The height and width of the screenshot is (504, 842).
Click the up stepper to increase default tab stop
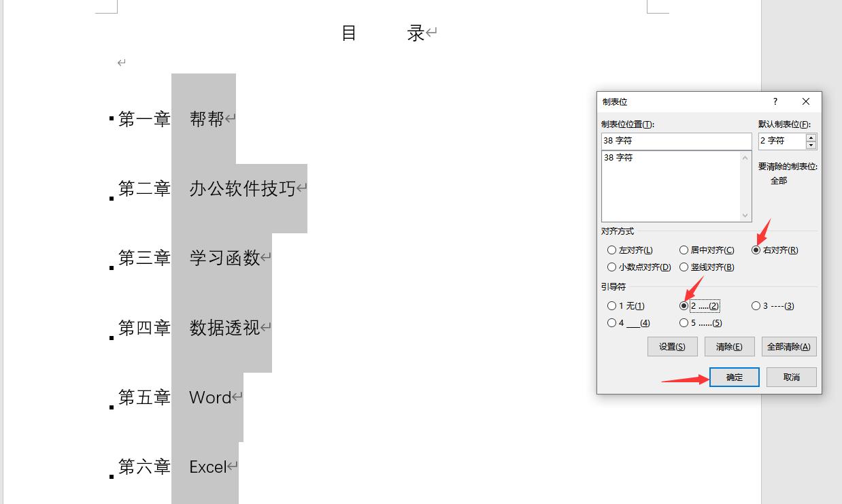click(x=811, y=138)
